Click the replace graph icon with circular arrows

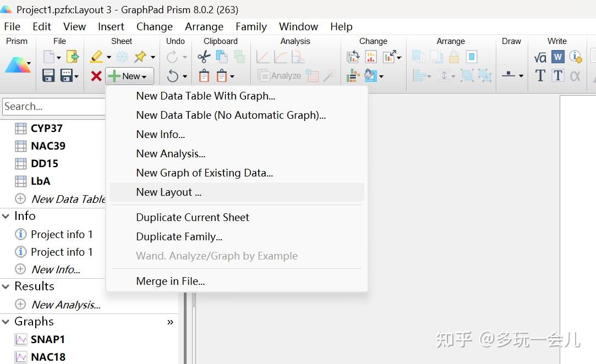click(x=353, y=57)
